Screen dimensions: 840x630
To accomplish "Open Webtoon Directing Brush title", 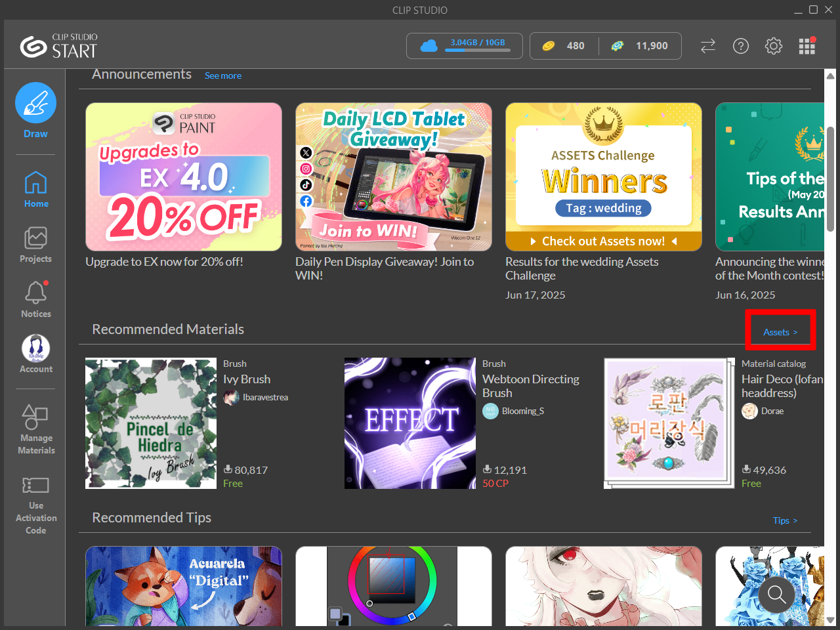I will coord(531,386).
